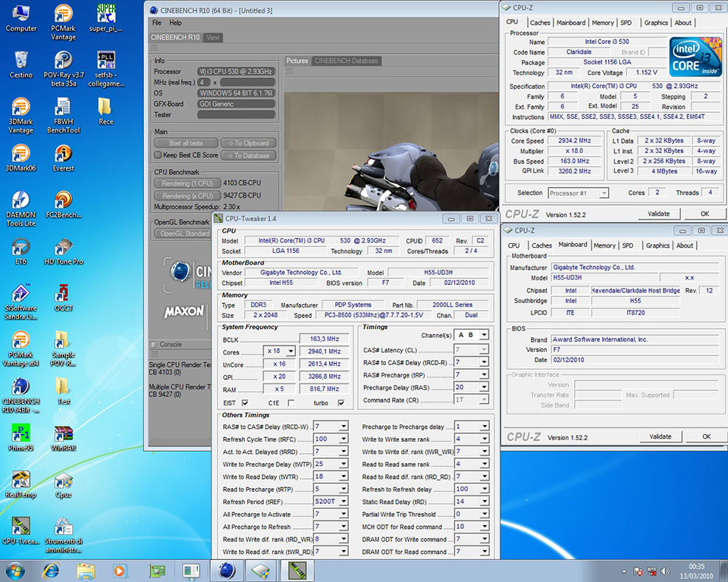
Task: Click Rendering (1 CPU) button
Action: (187, 183)
